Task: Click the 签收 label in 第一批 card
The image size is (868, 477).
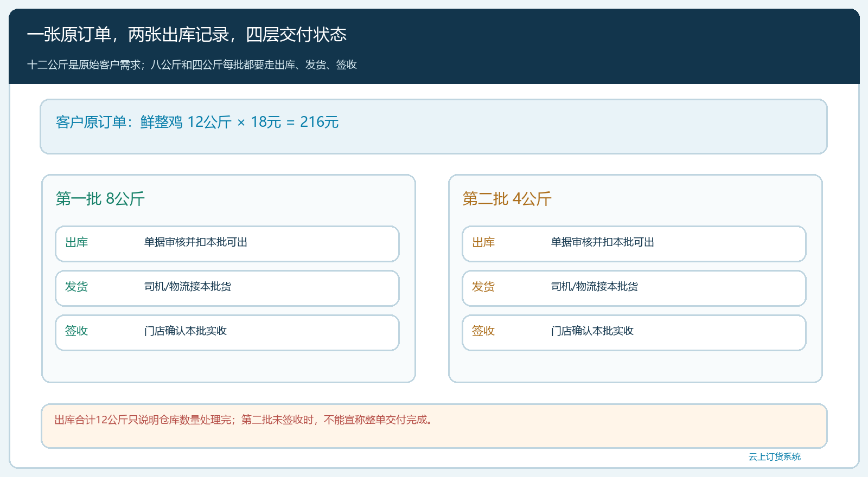Action: 76,331
